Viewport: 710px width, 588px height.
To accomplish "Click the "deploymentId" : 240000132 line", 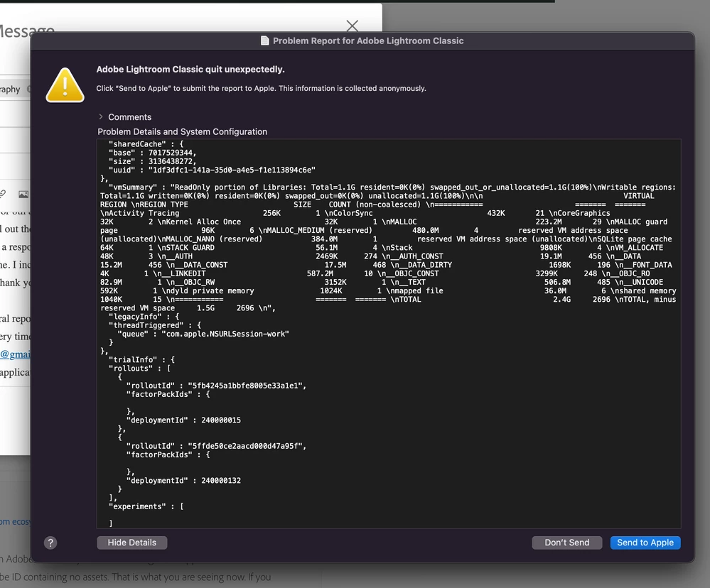I will click(x=183, y=480).
